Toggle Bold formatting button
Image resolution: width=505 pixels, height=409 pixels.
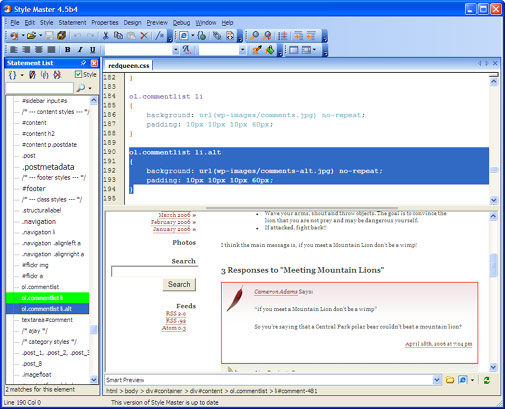(x=68, y=50)
